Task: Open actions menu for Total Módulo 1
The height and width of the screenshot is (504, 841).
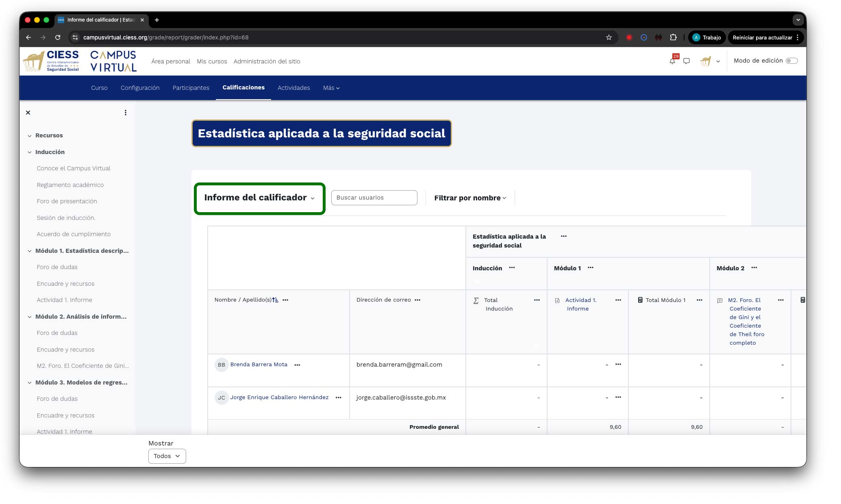Action: point(699,300)
